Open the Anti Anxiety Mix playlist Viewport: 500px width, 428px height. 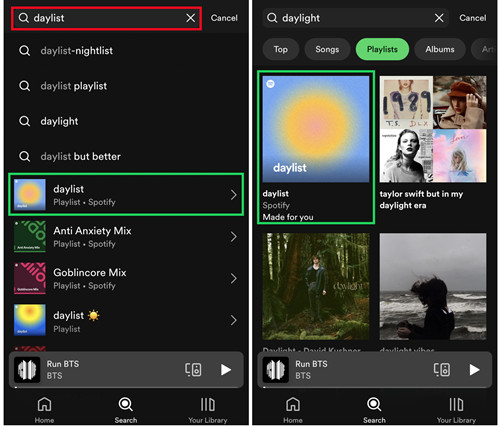(126, 236)
